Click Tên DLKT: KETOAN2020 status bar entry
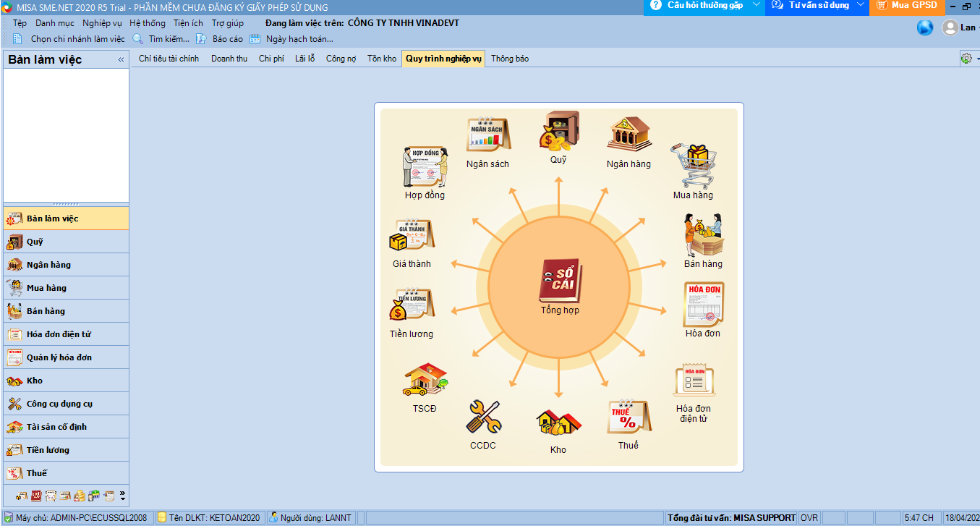 click(x=209, y=518)
